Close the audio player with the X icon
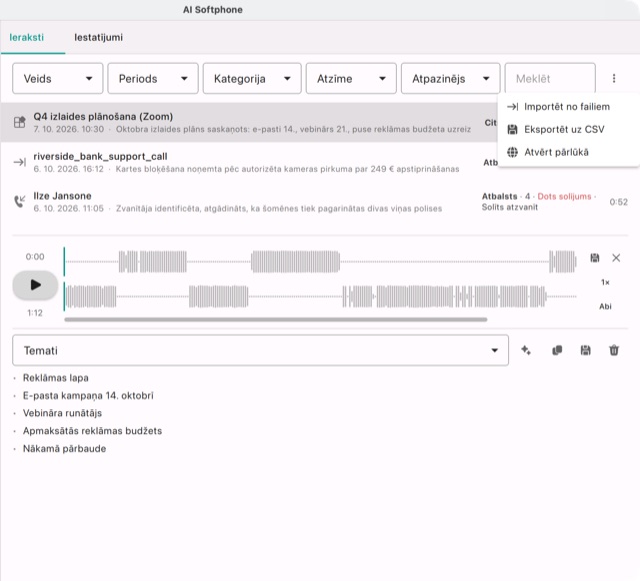This screenshot has height=581, width=640. click(x=616, y=258)
